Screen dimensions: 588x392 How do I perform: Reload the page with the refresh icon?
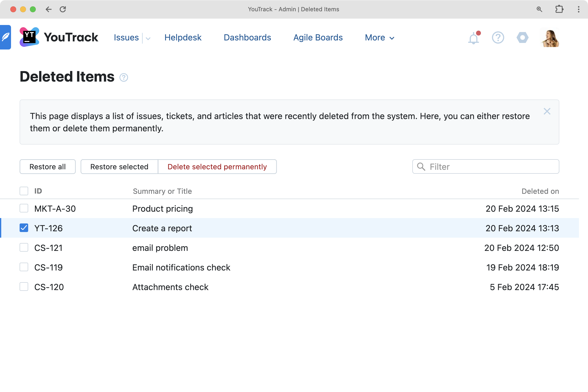[63, 9]
